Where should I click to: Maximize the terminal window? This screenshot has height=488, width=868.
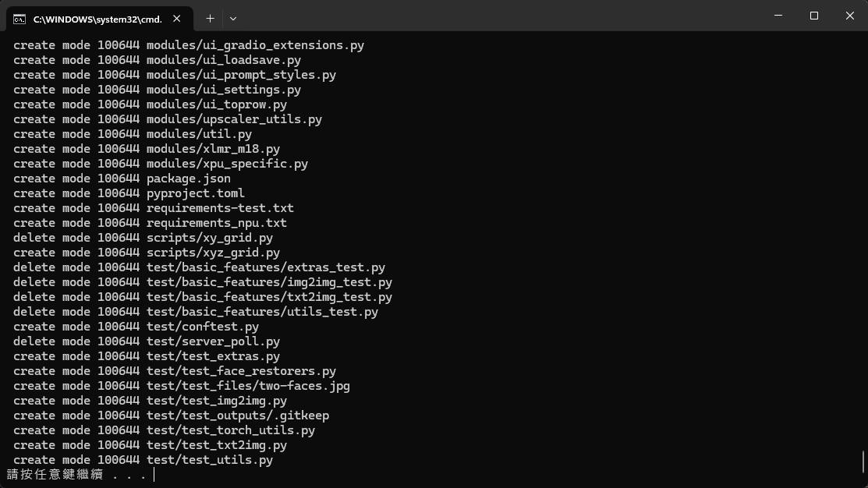(x=814, y=16)
